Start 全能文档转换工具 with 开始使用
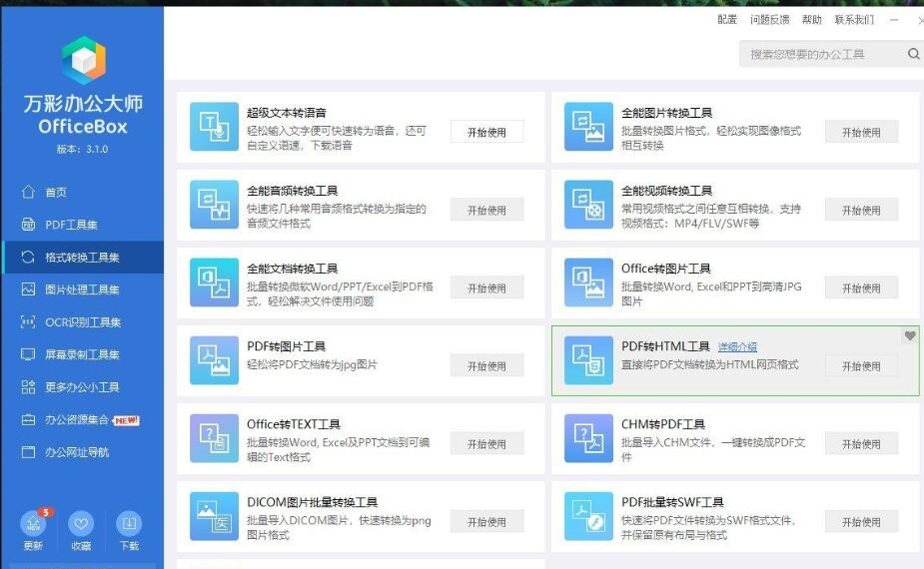Image resolution: width=924 pixels, height=569 pixels. pos(486,288)
